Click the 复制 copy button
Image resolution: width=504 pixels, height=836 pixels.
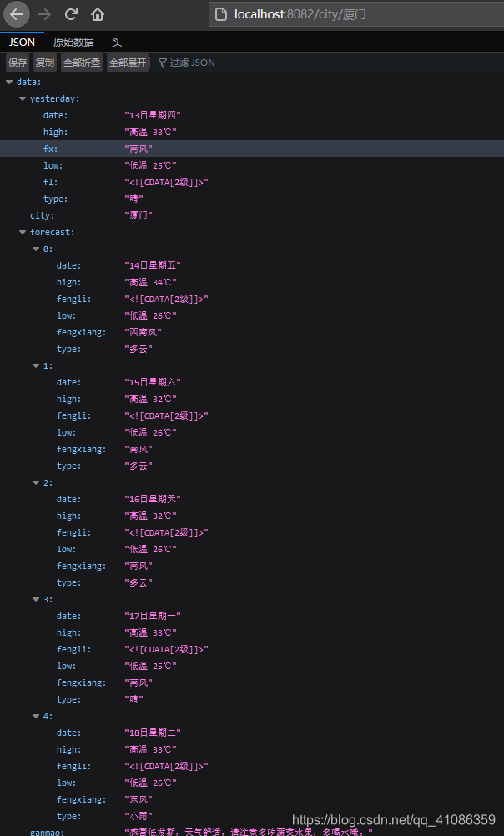[44, 62]
